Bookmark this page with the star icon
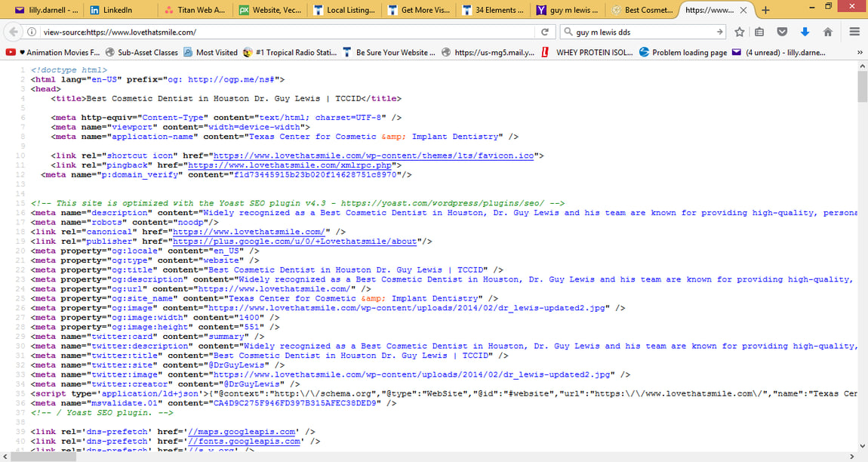Screen dimensions: 868x462 (x=739, y=32)
